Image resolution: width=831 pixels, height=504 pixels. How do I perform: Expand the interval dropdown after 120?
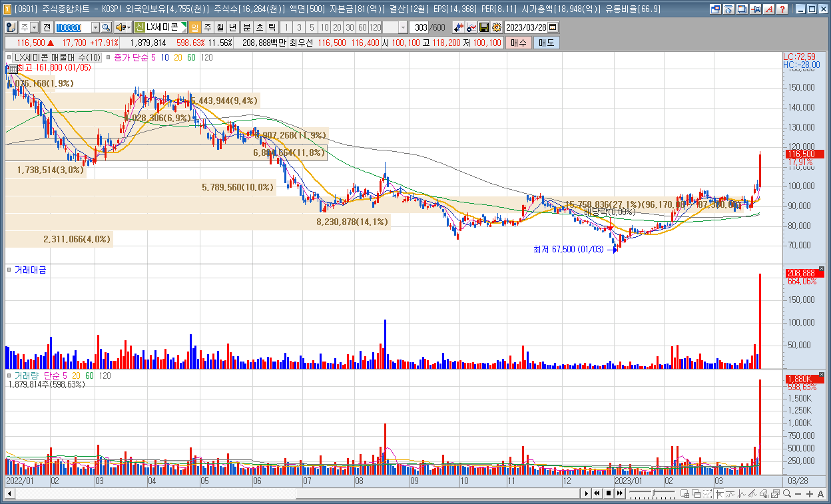404,27
